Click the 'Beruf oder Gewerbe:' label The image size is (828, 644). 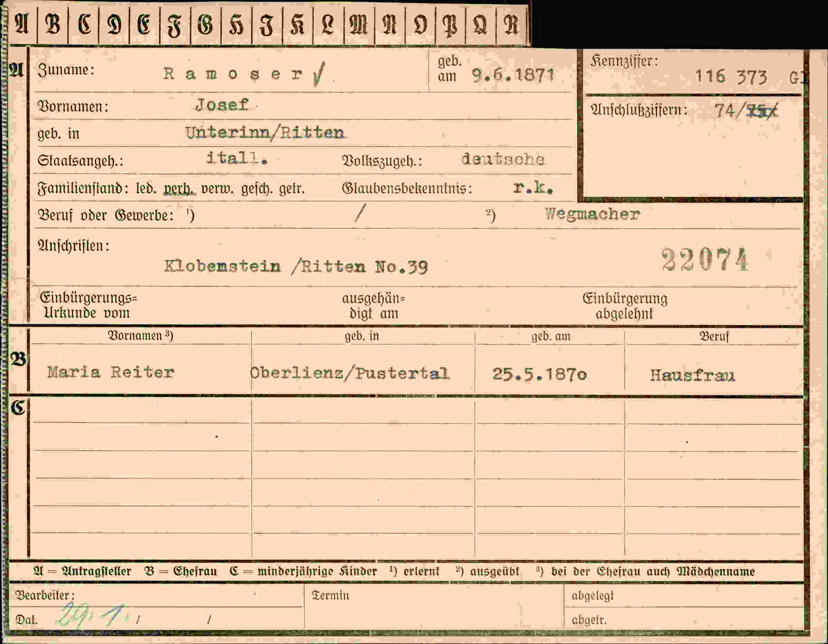[106, 216]
